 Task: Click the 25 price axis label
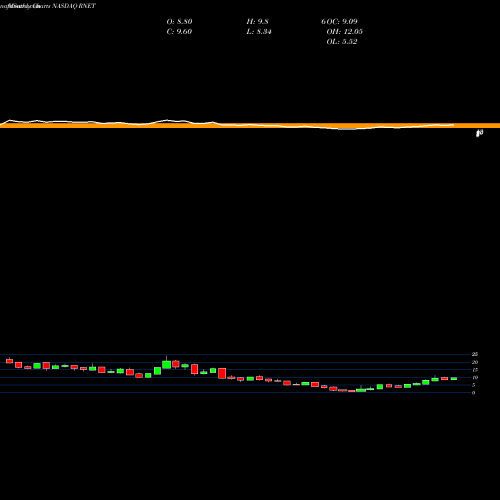(475, 354)
